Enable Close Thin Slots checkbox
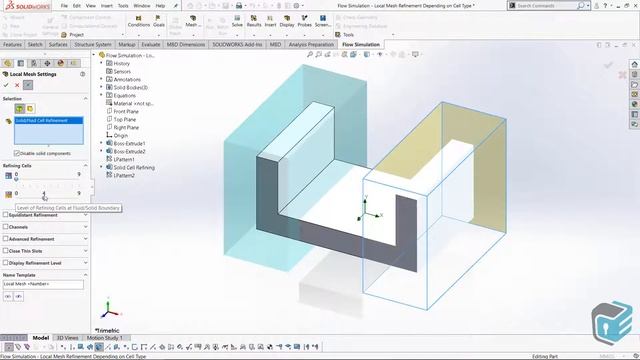640x360 pixels. (x=5, y=251)
